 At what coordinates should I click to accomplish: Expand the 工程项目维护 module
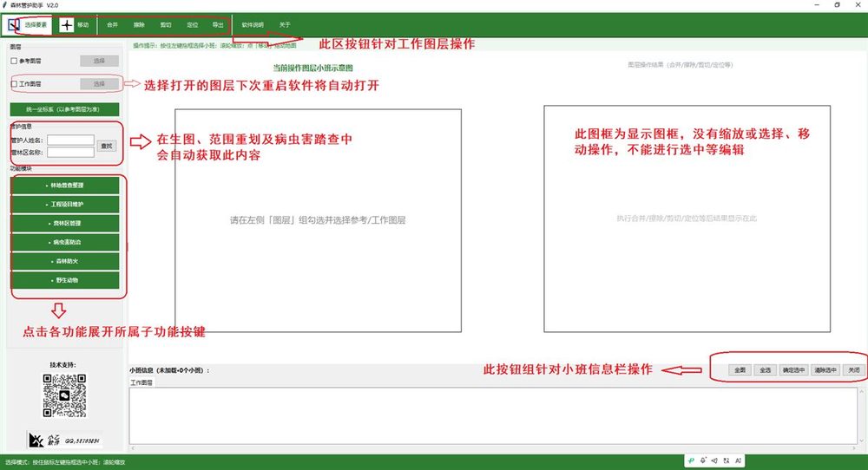pyautogui.click(x=65, y=204)
